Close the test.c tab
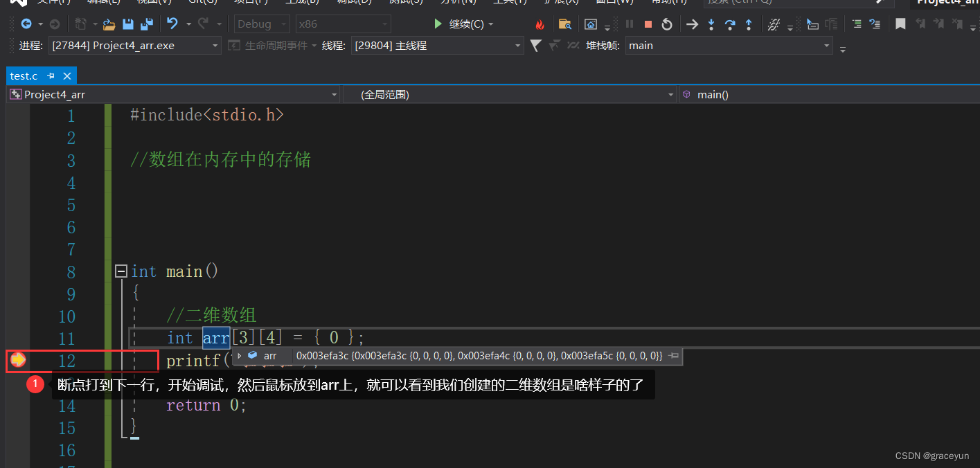Image resolution: width=980 pixels, height=468 pixels. (x=67, y=76)
